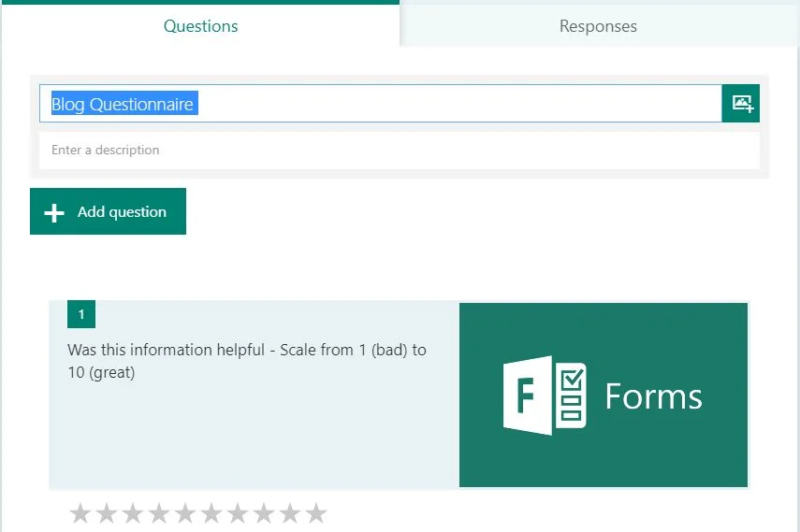Viewport: 800px width, 532px height.
Task: Click the Enter a description field
Action: [x=400, y=150]
